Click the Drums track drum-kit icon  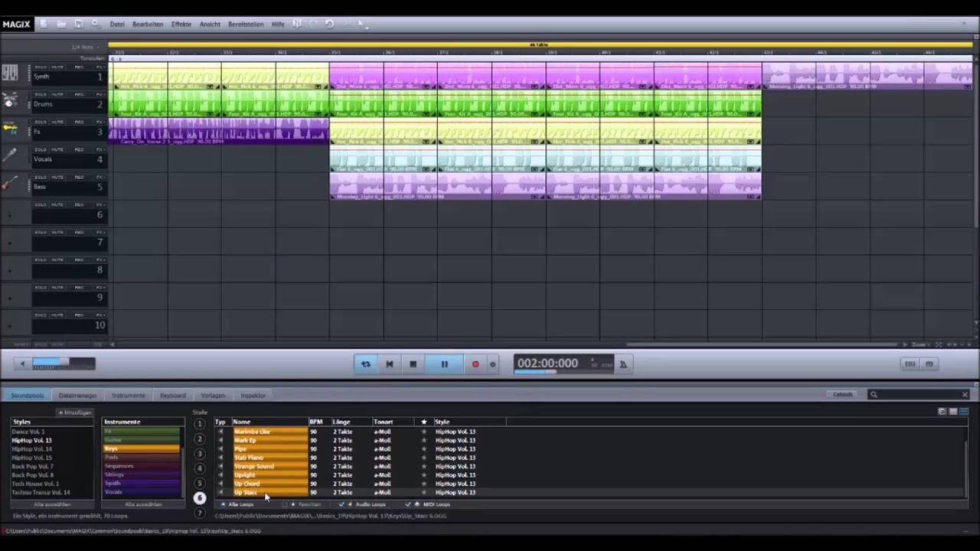(x=10, y=101)
